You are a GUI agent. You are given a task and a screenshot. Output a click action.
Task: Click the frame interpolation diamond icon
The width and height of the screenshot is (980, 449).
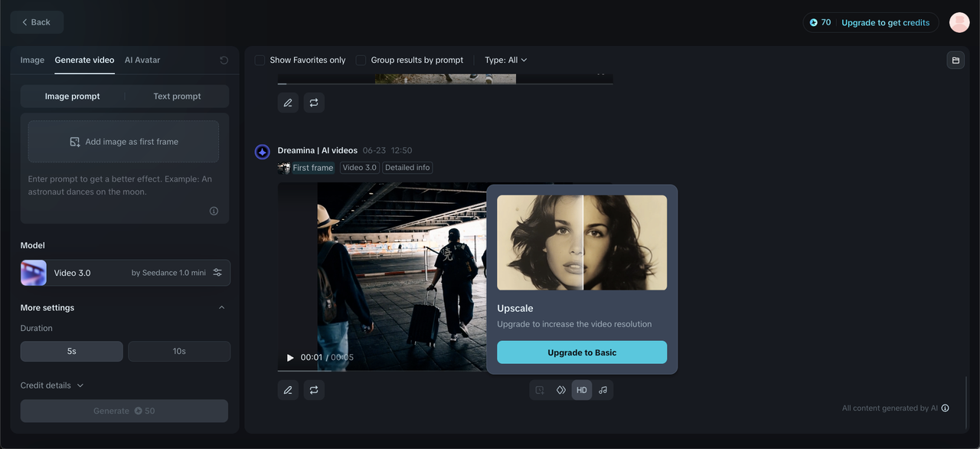click(561, 390)
